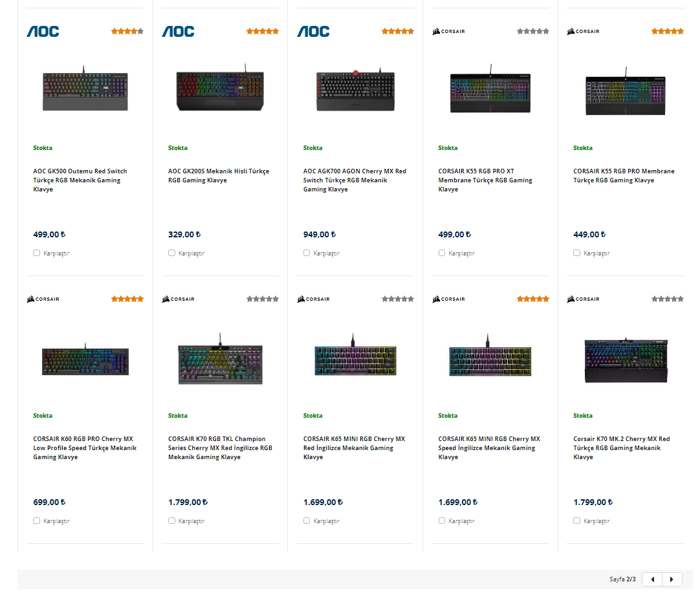Click AOC logo on GK200S card
Image resolution: width=700 pixels, height=593 pixels.
coord(178,31)
